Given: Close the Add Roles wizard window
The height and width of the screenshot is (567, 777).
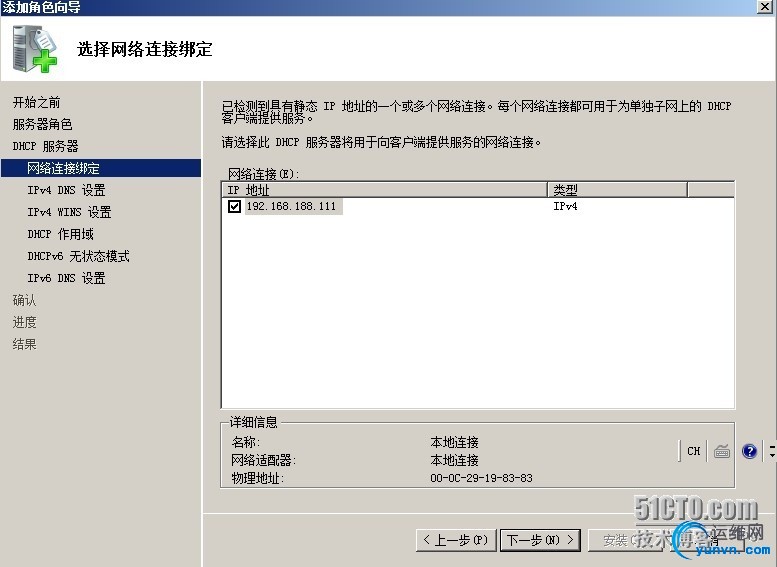Looking at the screenshot, I should coord(765,6).
